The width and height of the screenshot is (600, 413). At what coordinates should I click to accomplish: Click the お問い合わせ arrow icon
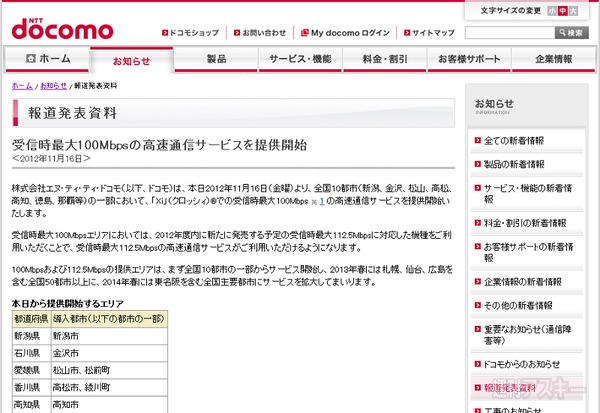[x=237, y=33]
